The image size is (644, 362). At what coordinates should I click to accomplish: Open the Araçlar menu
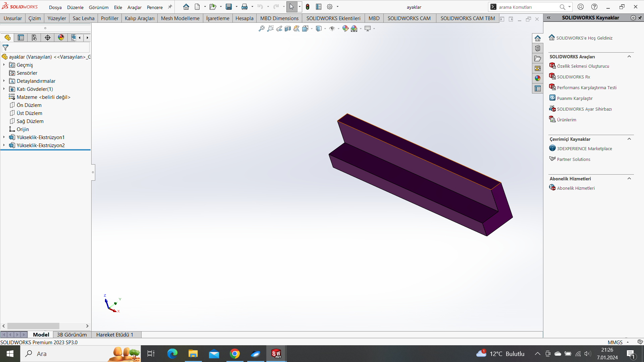pyautogui.click(x=134, y=7)
